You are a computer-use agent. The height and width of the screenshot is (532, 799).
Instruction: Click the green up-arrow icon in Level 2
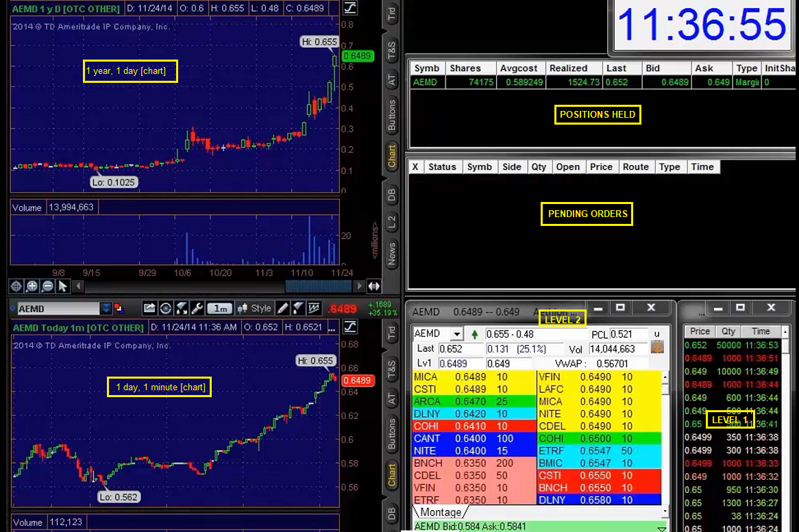pos(474,334)
